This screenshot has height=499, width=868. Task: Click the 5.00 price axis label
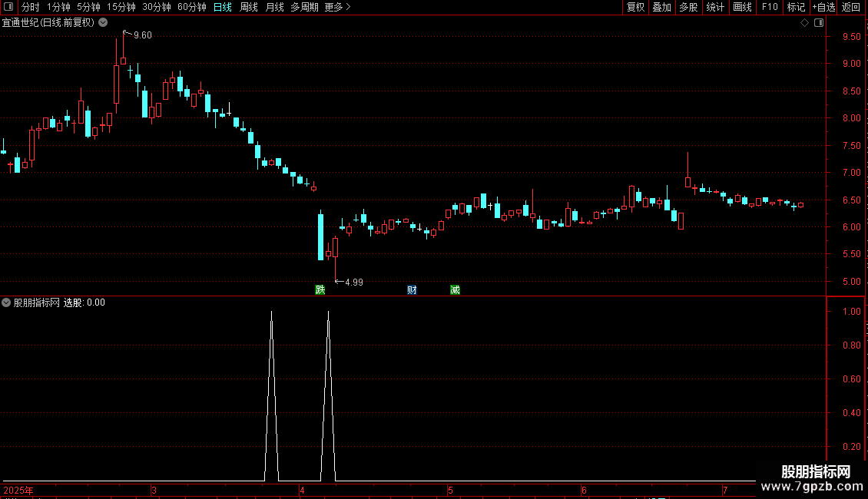851,282
